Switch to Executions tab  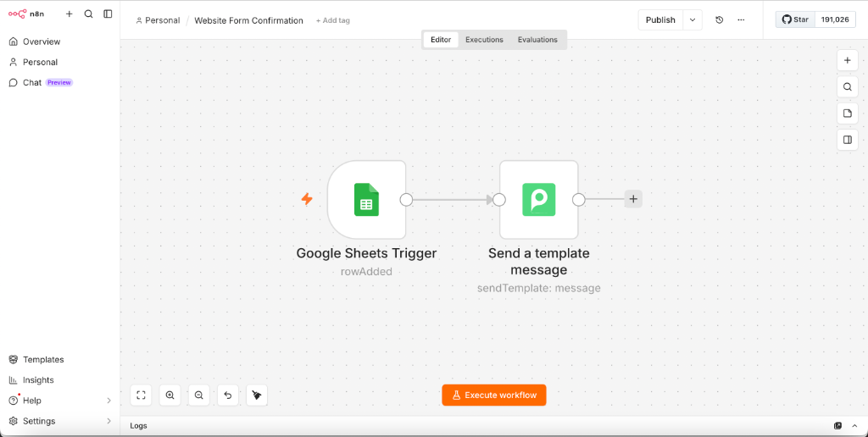[484, 40]
